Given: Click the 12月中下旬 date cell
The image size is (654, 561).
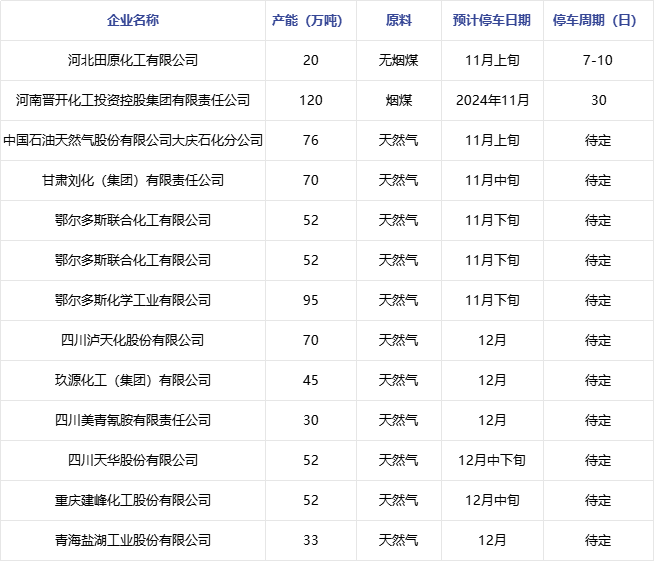Looking at the screenshot, I should [x=492, y=460].
